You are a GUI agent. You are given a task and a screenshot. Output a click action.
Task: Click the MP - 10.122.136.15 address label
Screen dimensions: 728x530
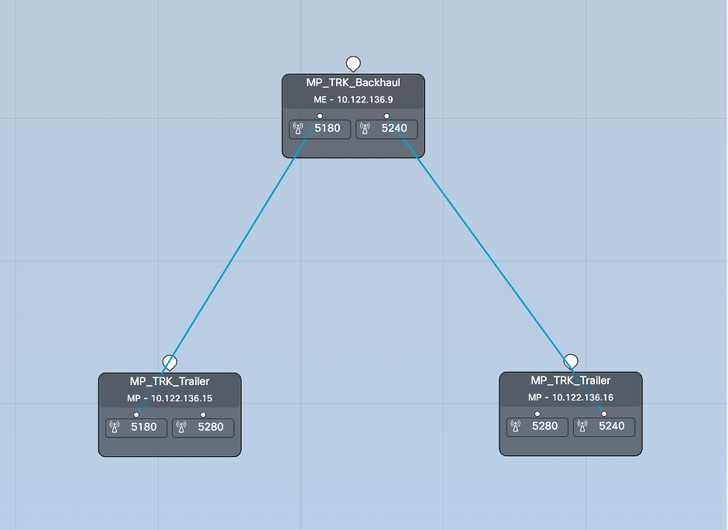click(169, 398)
